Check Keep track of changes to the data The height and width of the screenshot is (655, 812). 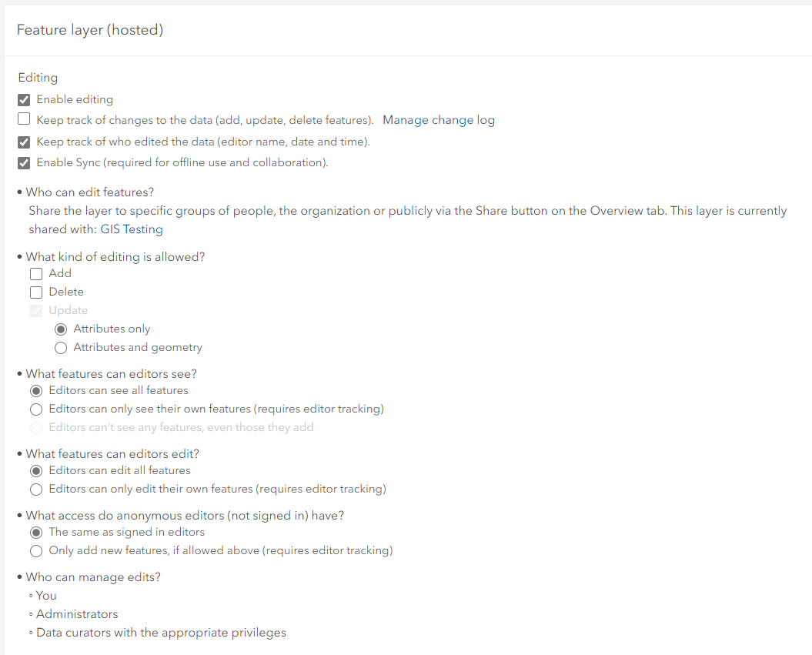(x=24, y=119)
